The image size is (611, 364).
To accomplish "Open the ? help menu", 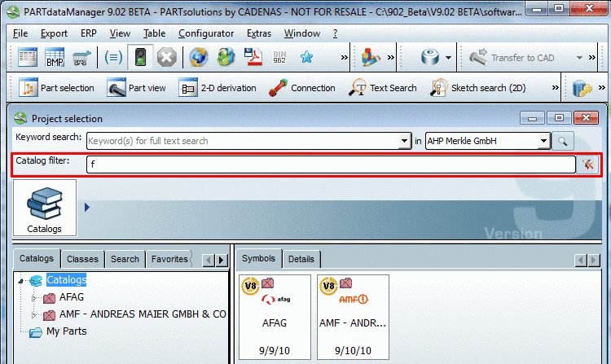I will (x=335, y=33).
